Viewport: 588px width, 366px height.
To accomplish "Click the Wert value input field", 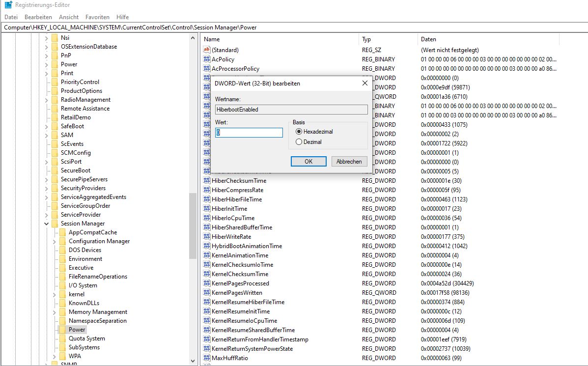I will point(249,132).
